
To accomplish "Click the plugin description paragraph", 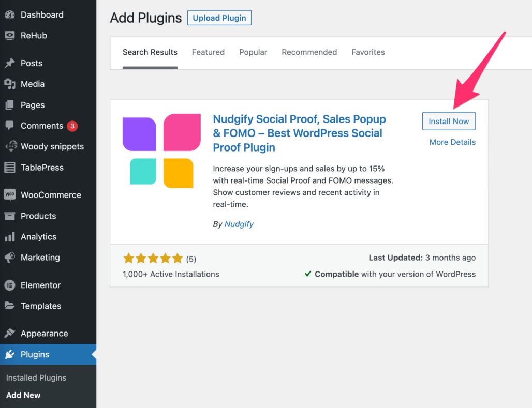I will coord(303,187).
